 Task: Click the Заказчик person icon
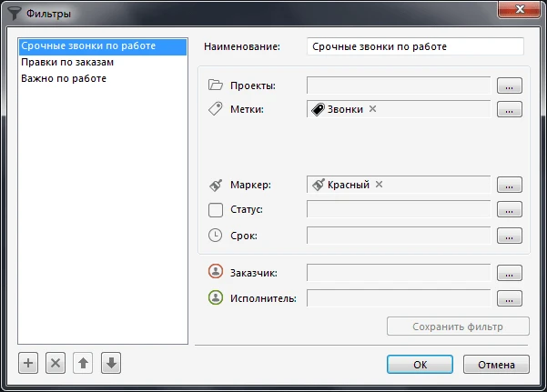click(216, 271)
